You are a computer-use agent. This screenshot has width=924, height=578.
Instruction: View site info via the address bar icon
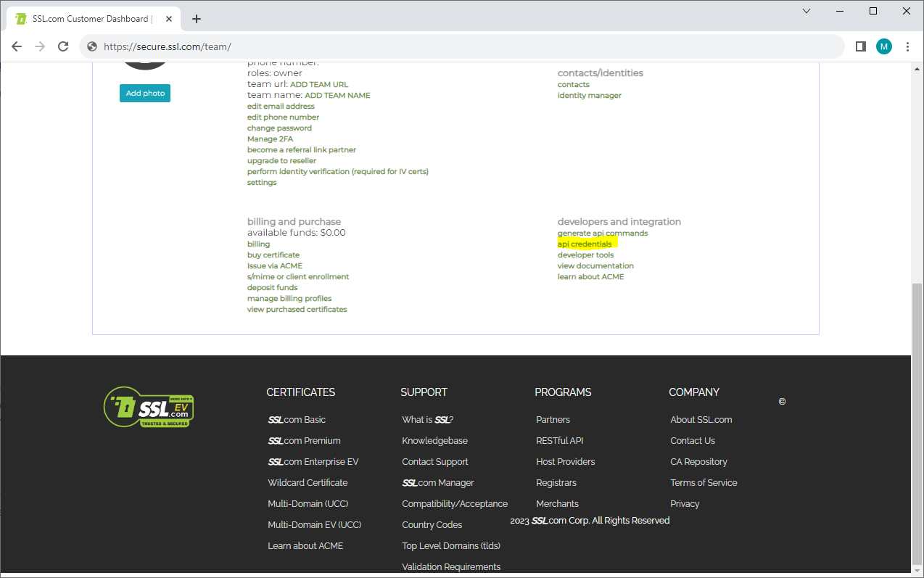(91, 46)
